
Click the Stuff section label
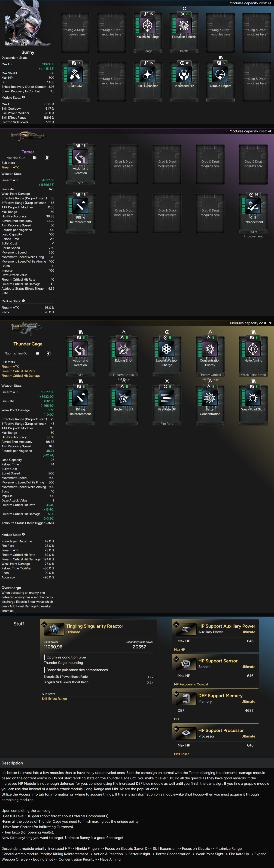(19, 624)
